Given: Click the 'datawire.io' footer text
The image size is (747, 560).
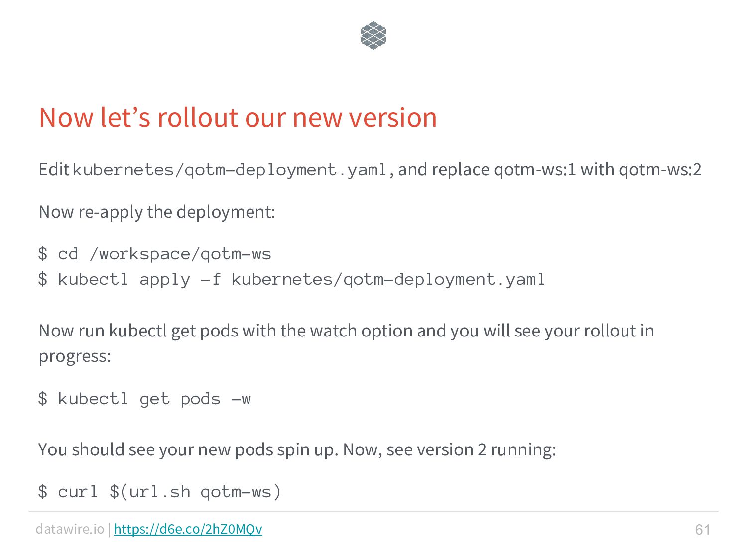Looking at the screenshot, I should pos(70,529).
